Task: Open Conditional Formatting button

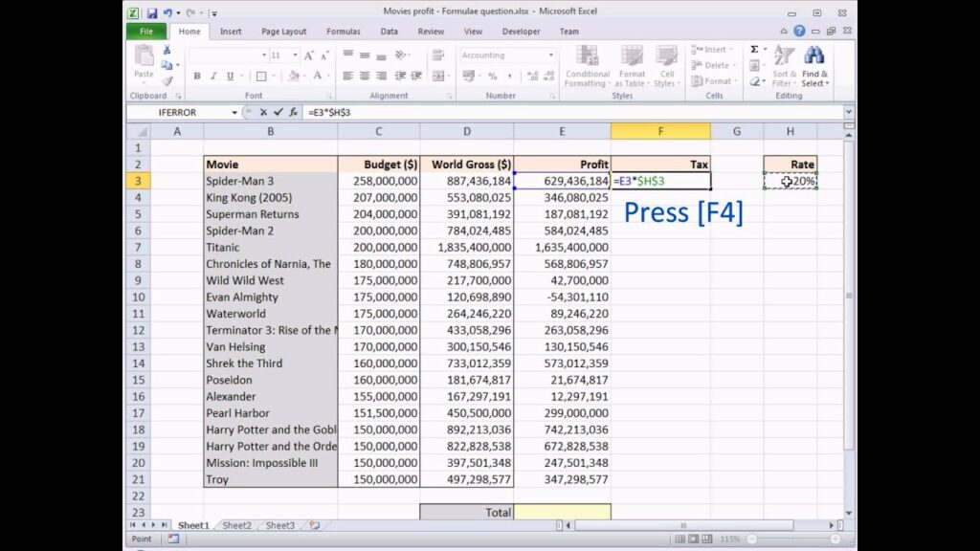Action: (587, 66)
